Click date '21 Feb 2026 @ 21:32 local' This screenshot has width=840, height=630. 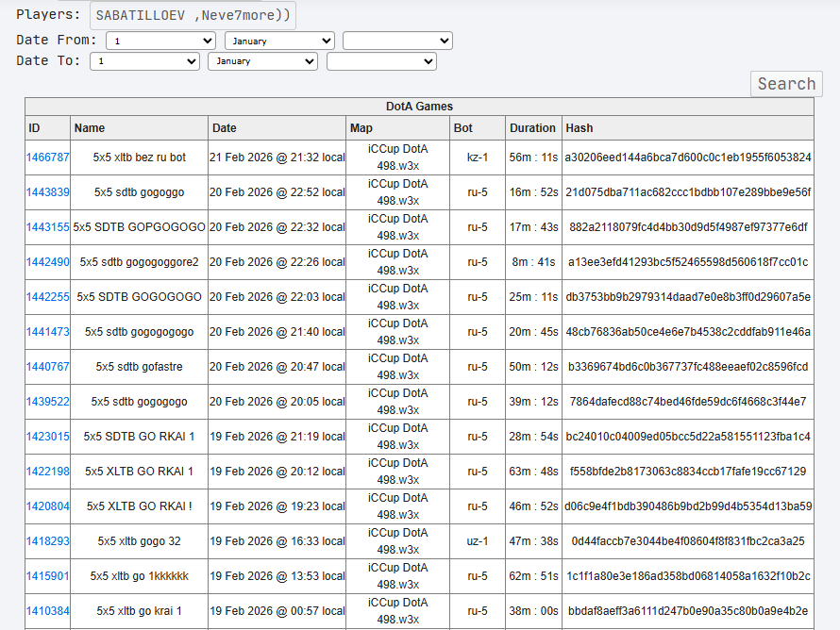pos(277,157)
